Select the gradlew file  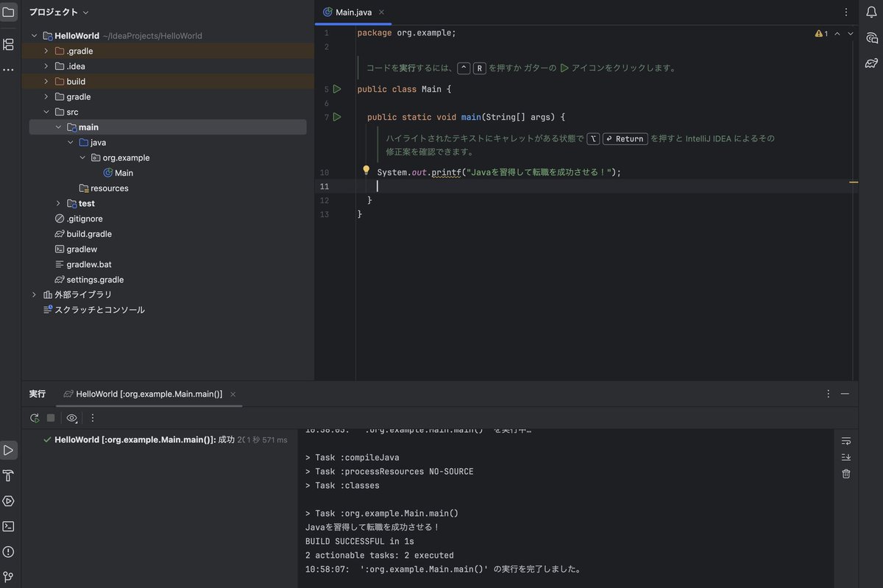[x=76, y=249]
